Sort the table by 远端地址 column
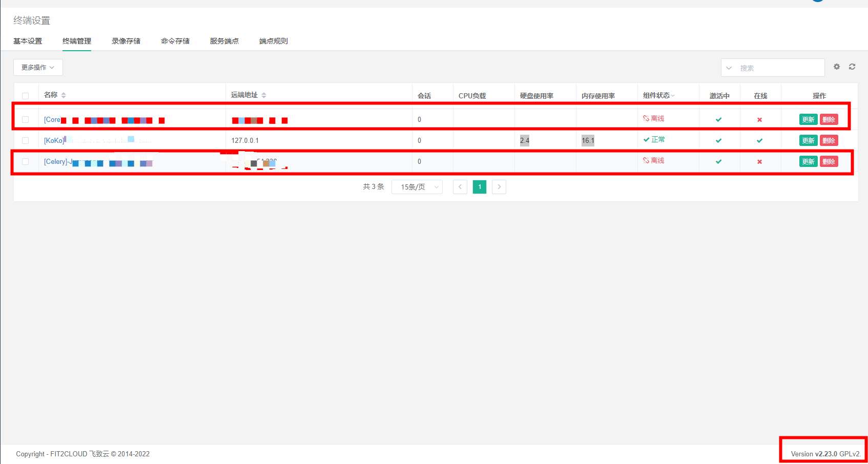868x464 pixels. point(263,95)
